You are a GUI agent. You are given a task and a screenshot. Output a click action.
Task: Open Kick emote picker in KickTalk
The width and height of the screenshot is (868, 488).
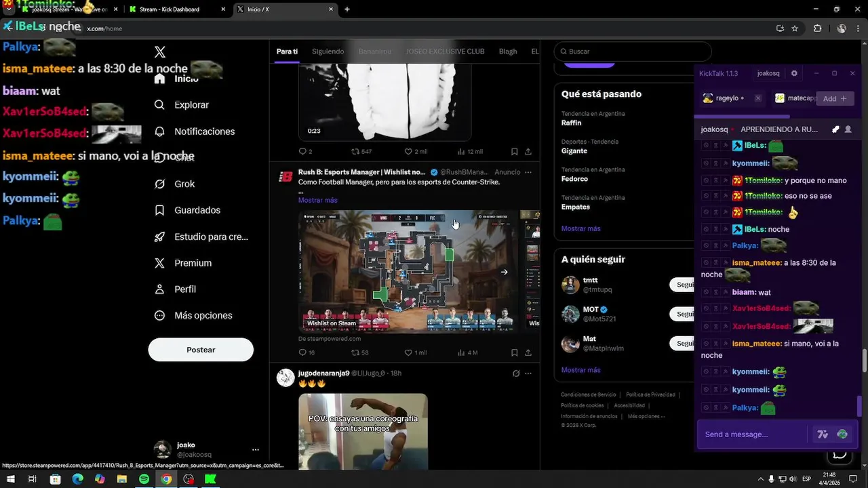[842, 434]
